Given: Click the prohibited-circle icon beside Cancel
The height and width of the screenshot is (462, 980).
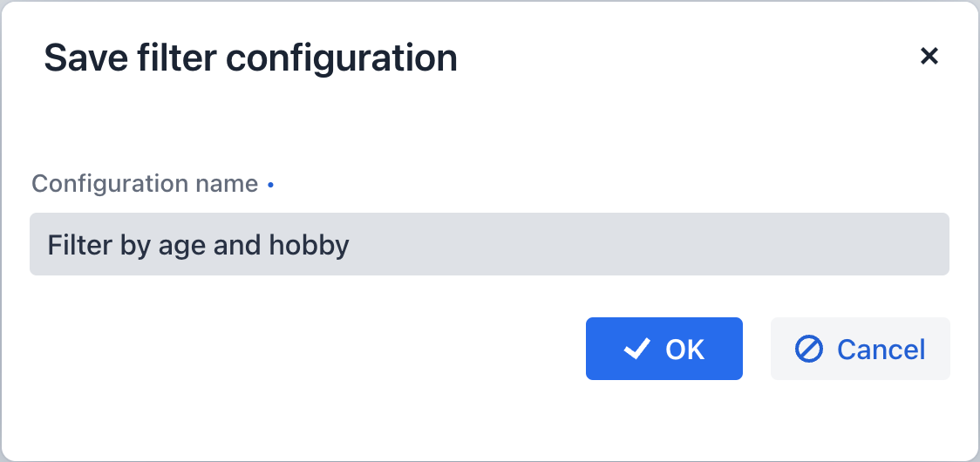Looking at the screenshot, I should (x=809, y=350).
